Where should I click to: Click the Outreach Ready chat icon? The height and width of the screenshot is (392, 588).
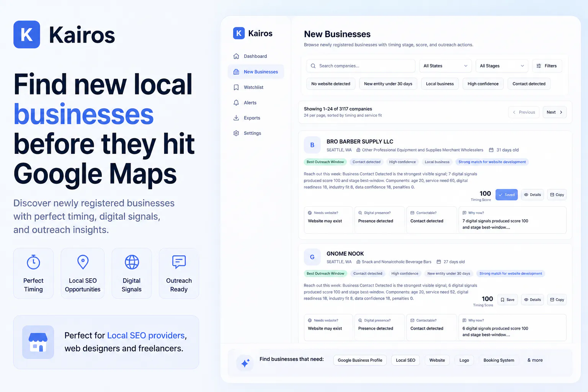pyautogui.click(x=179, y=262)
